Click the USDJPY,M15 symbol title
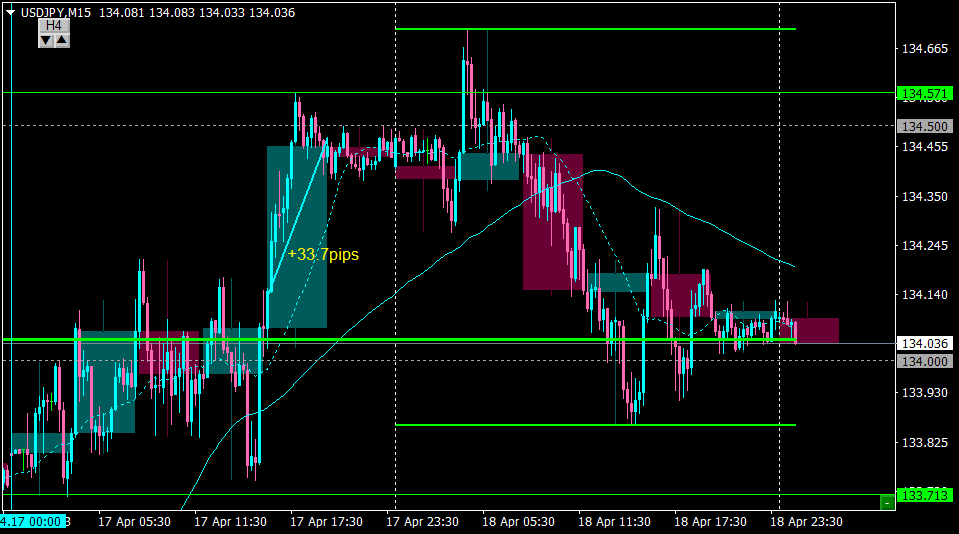 coord(56,12)
